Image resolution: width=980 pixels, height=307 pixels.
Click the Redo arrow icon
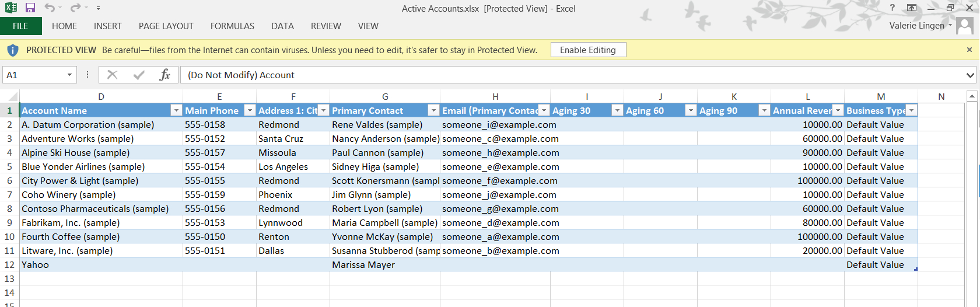pyautogui.click(x=75, y=8)
